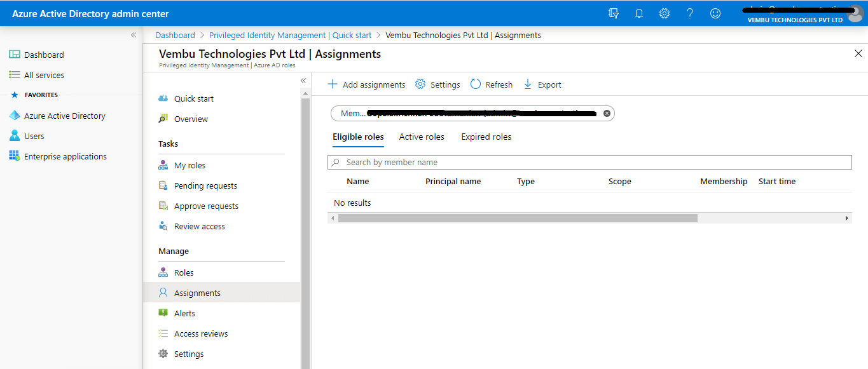Open the help question mark

690,13
